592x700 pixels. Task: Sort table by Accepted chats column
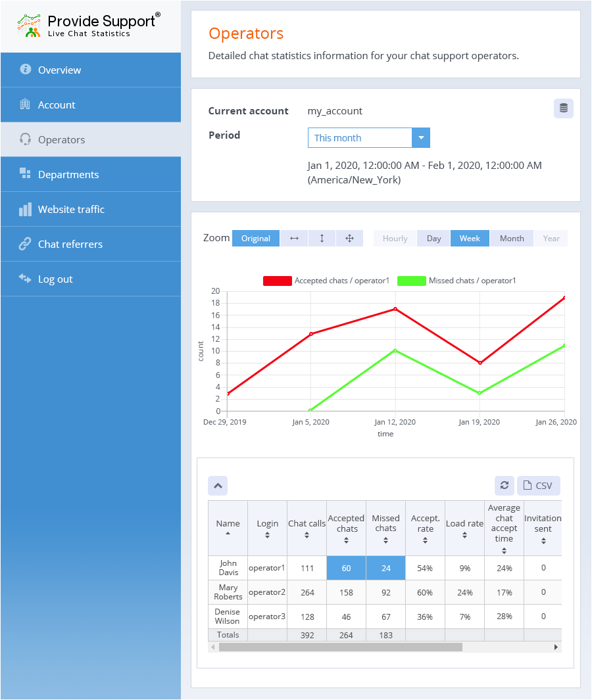point(346,528)
